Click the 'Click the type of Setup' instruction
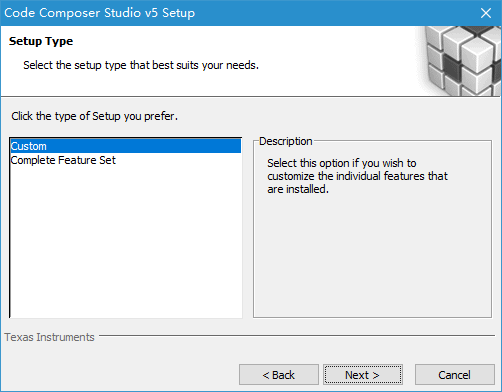 coord(95,116)
